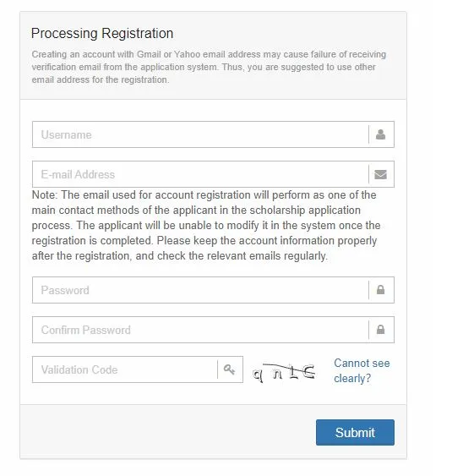Click the Processing Registration heading
This screenshot has width=463, height=476.
(102, 33)
